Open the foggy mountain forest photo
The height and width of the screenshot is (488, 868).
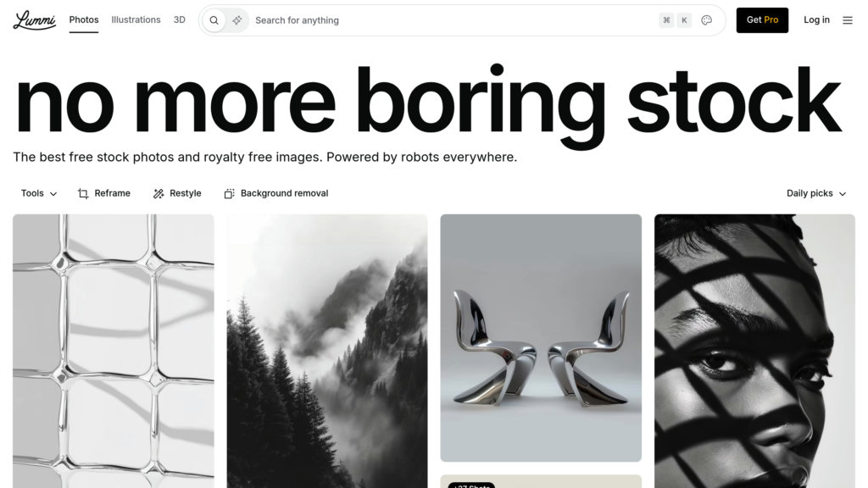click(x=327, y=351)
